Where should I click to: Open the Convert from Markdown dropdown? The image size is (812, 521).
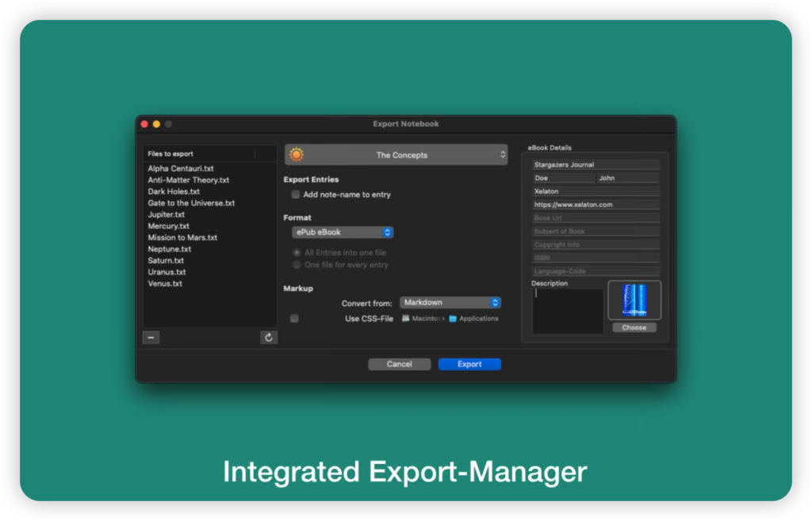pyautogui.click(x=450, y=302)
